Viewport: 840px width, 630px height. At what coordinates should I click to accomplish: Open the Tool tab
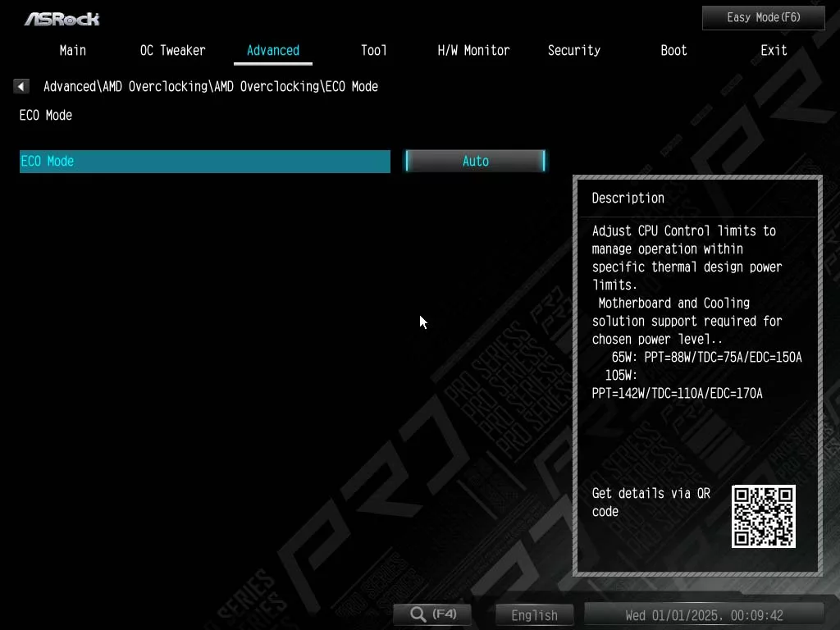(374, 50)
